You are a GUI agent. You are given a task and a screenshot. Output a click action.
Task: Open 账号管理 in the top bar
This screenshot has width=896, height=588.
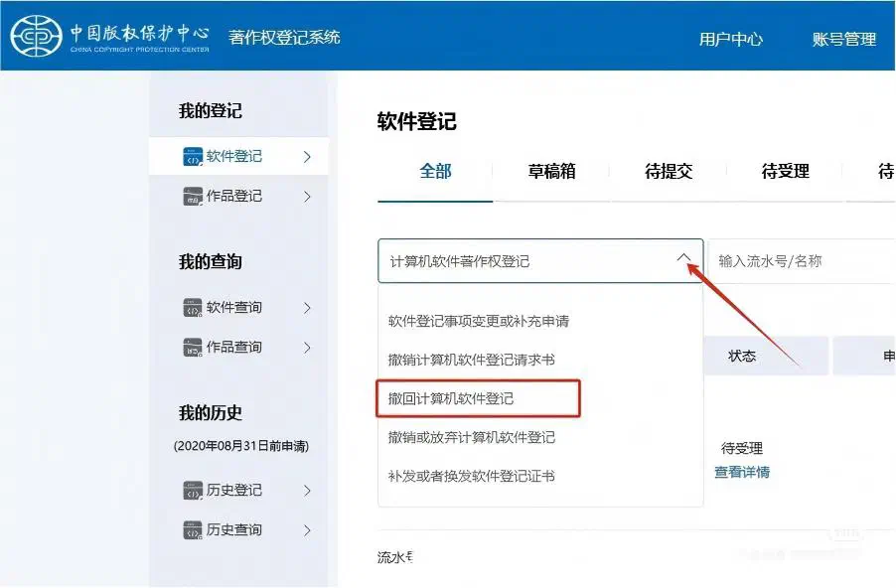pos(844,39)
